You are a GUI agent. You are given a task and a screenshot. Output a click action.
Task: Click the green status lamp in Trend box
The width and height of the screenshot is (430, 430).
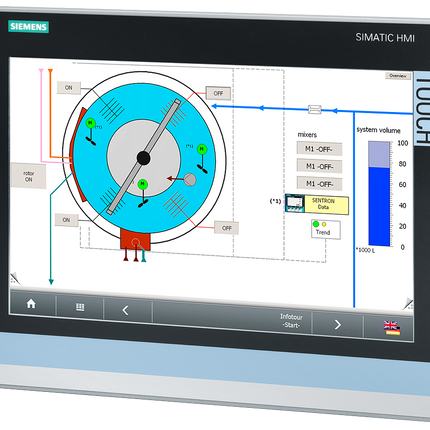316,224
